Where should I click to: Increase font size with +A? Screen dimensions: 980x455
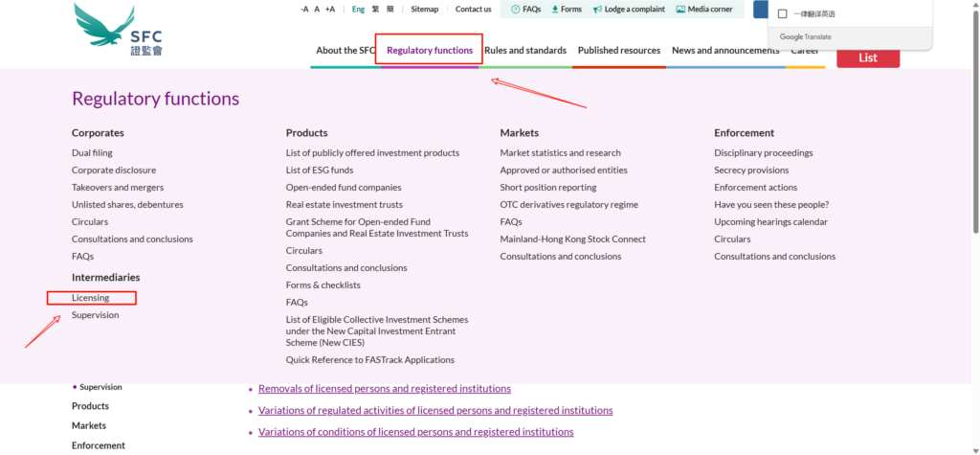tap(330, 10)
